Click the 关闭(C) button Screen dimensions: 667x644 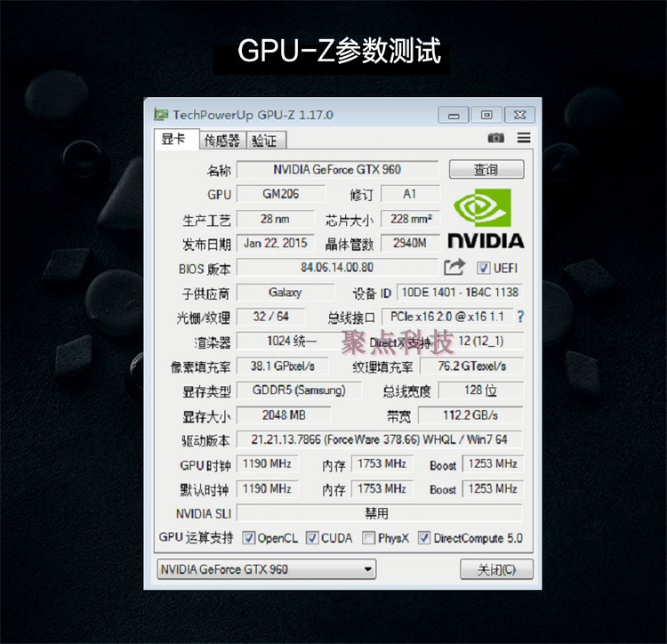[496, 569]
